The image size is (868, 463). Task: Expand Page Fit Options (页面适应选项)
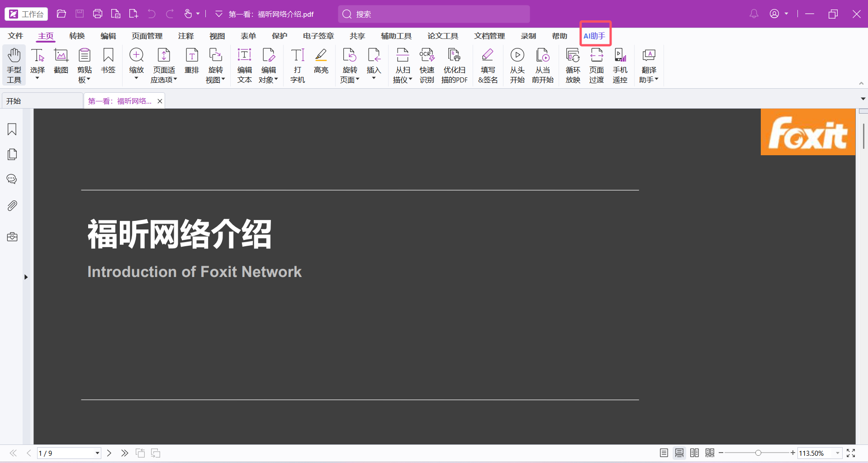click(164, 66)
